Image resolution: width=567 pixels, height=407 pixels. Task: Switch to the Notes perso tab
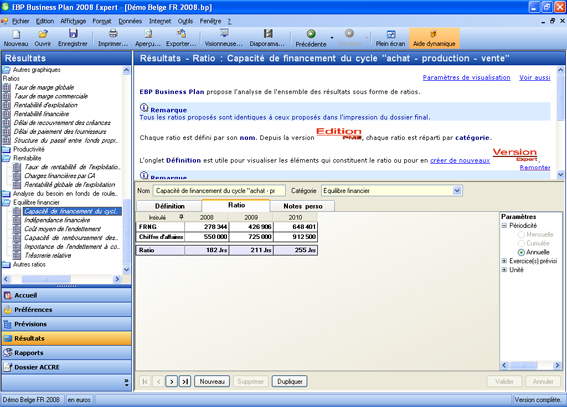click(303, 206)
